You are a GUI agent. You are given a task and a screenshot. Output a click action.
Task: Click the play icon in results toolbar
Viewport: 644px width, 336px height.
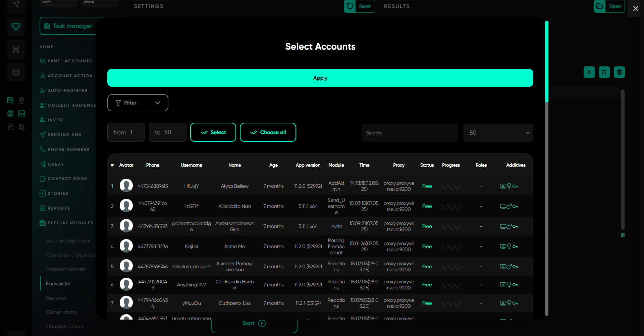click(x=589, y=72)
